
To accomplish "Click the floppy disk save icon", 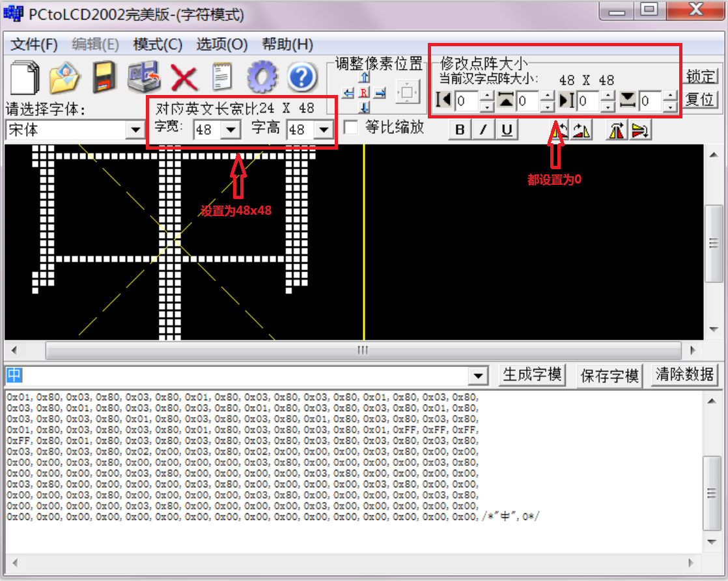I will pos(104,77).
